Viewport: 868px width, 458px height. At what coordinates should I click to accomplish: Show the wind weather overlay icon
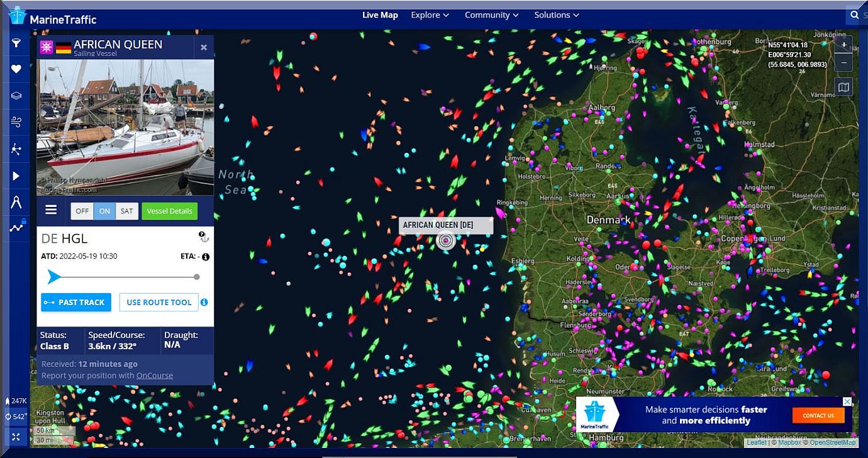[16, 122]
